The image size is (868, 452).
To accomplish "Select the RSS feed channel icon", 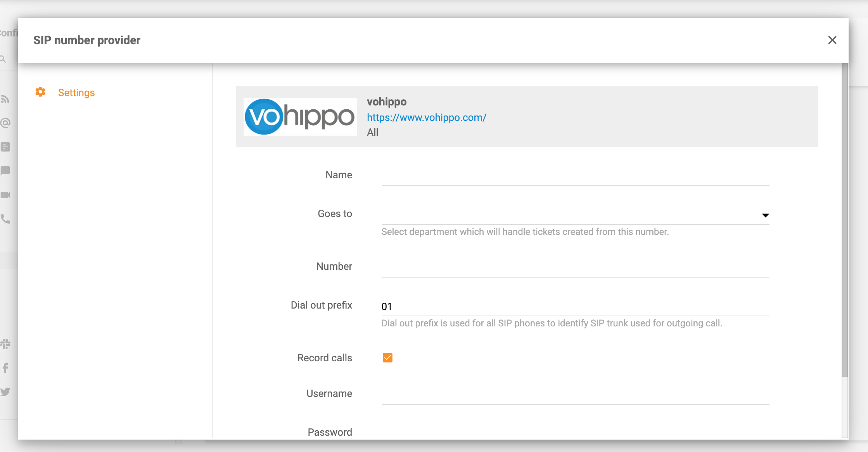I will (x=5, y=99).
